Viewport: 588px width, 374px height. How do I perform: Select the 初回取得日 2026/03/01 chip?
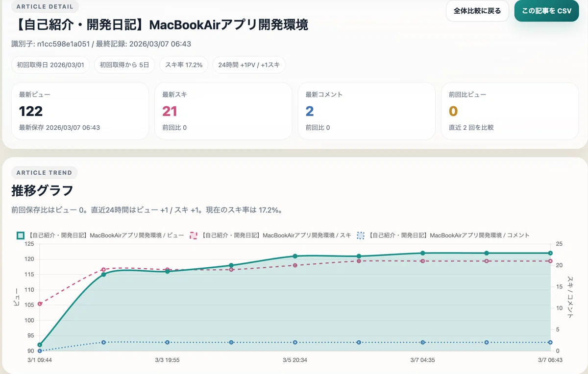50,65
